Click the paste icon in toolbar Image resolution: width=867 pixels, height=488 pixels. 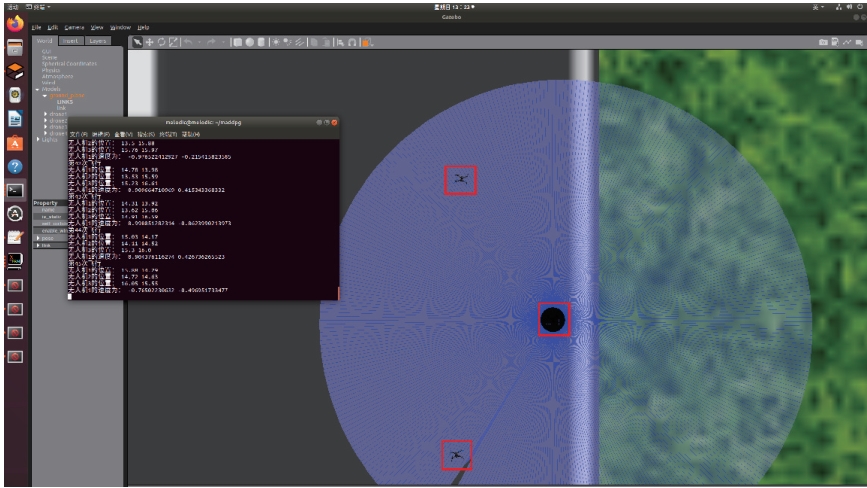click(326, 42)
